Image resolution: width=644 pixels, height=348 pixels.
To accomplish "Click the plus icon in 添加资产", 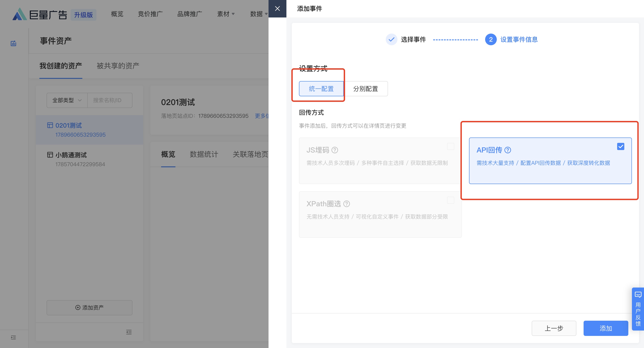I will click(x=78, y=307).
